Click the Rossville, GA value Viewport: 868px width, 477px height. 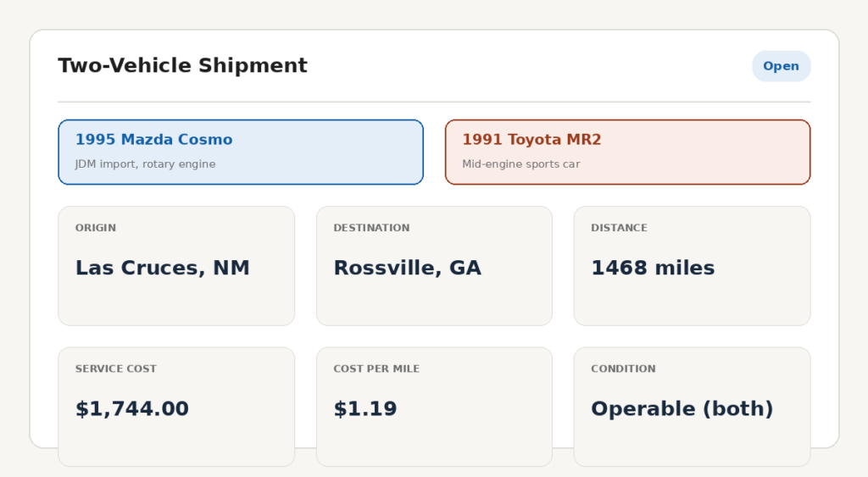point(408,268)
